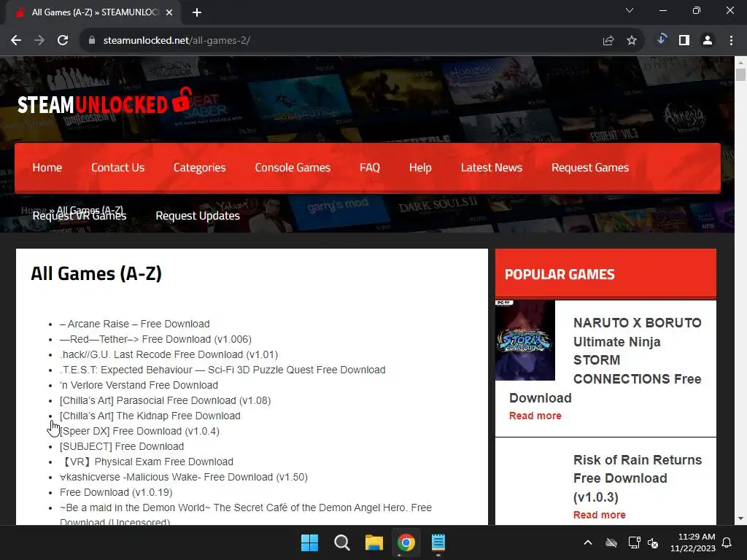Image resolution: width=747 pixels, height=560 pixels.
Task: Reload the page with the refresh icon
Action: [x=63, y=41]
